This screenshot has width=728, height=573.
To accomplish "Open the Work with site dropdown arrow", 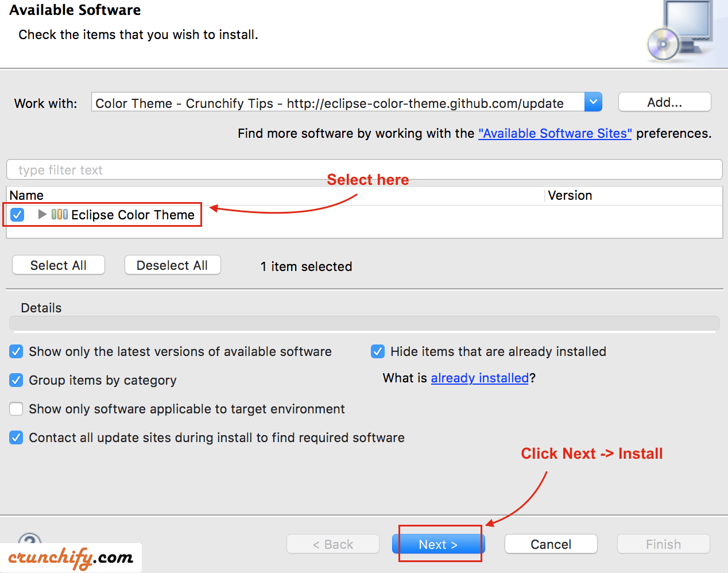I will (593, 102).
